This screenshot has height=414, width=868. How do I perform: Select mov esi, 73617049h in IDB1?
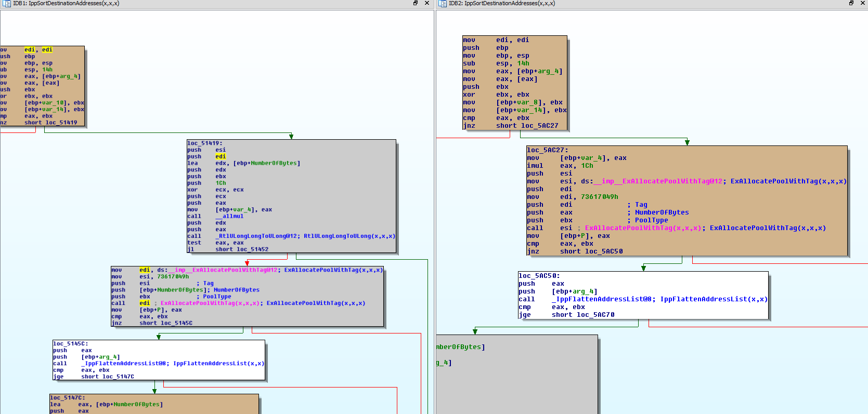click(150, 277)
